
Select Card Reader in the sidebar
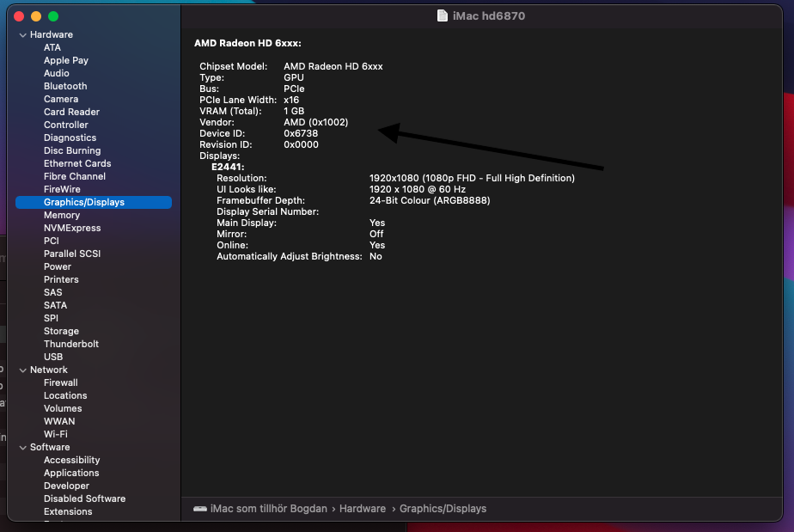71,112
